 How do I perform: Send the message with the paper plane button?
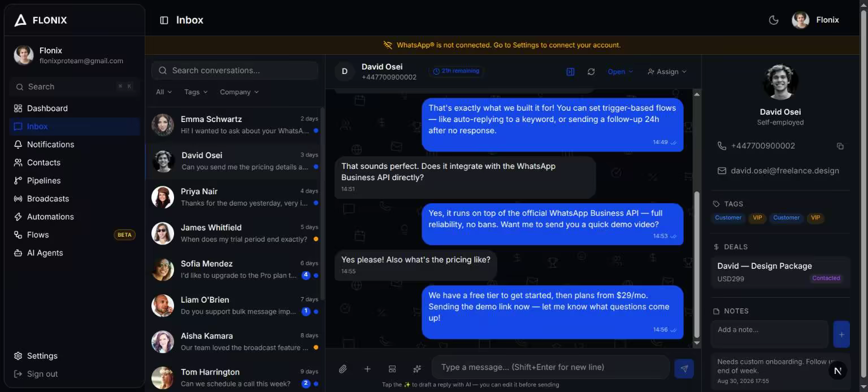(684, 369)
